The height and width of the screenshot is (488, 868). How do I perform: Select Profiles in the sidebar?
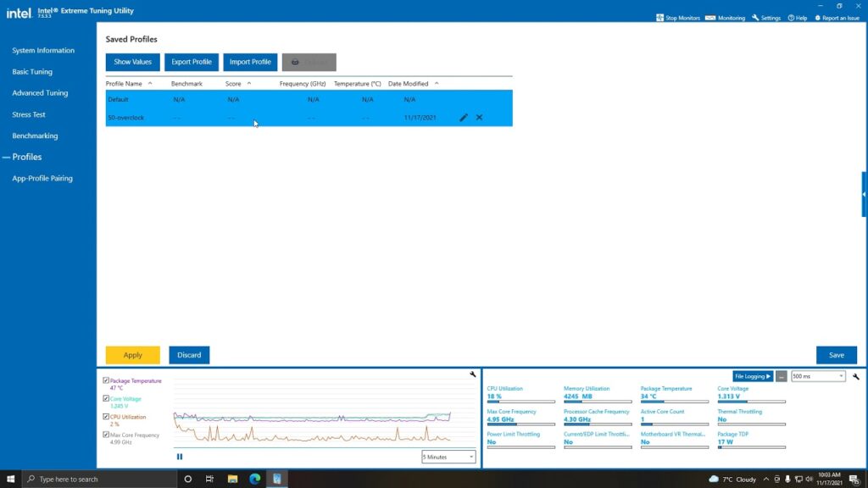pyautogui.click(x=27, y=157)
